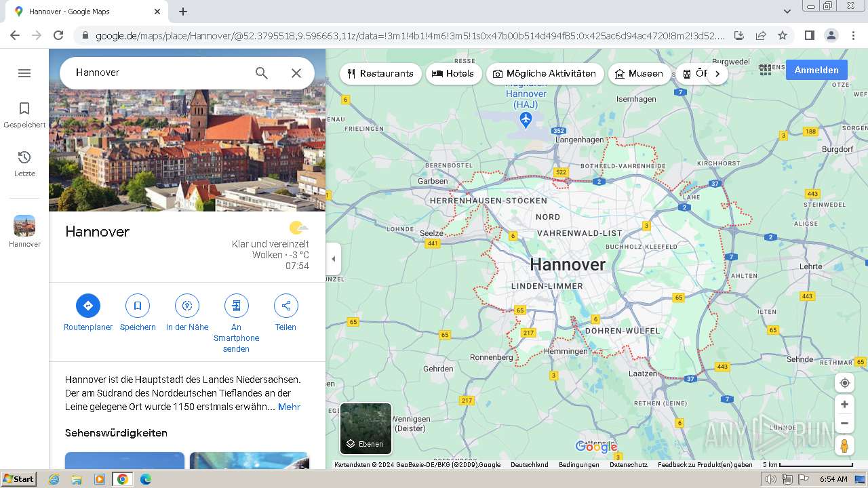Click the volume tray icon
The height and width of the screenshot is (488, 868).
771,479
